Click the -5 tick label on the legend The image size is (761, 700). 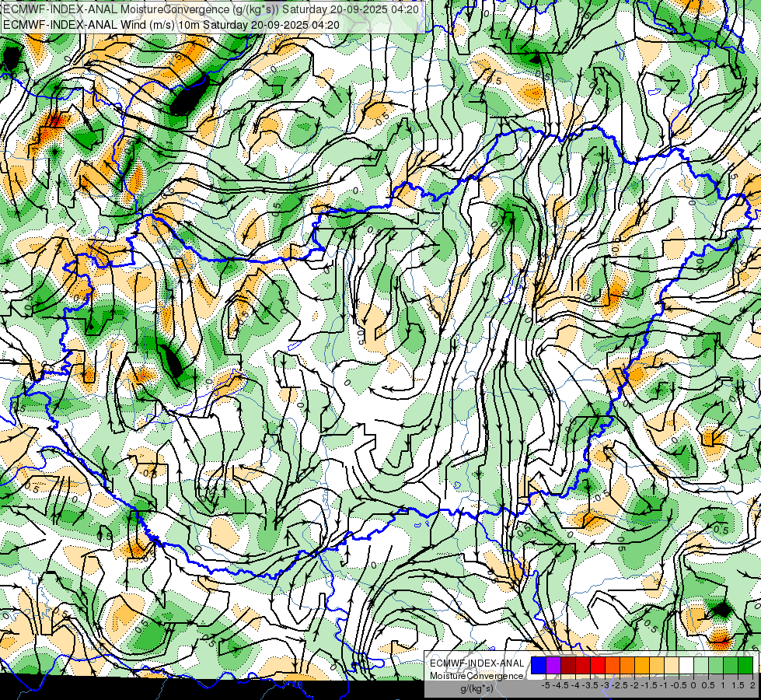[x=546, y=685]
